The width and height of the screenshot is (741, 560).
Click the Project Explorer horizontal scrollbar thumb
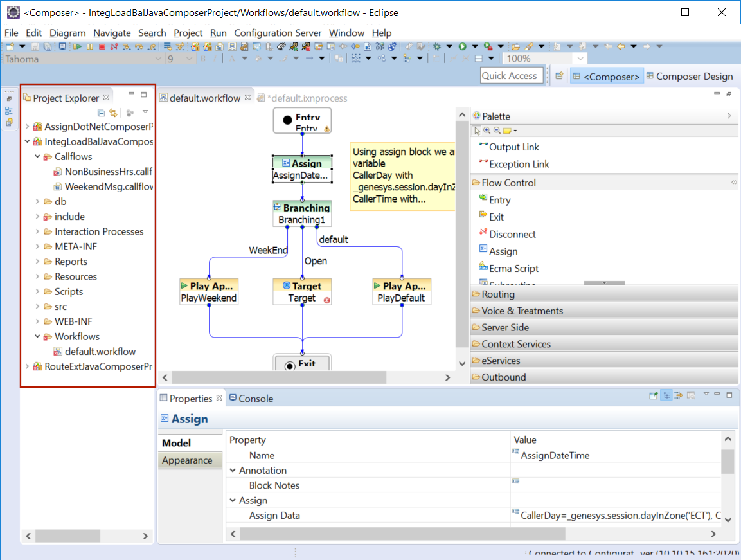click(67, 536)
